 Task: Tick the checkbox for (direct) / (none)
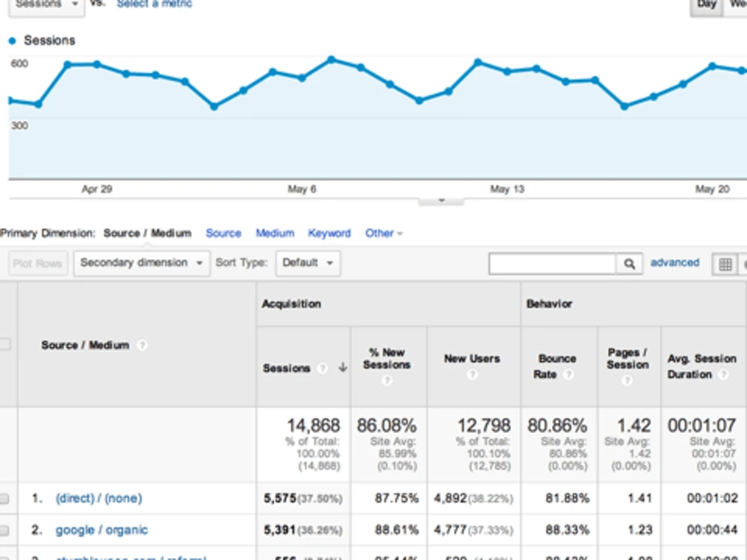point(4,499)
